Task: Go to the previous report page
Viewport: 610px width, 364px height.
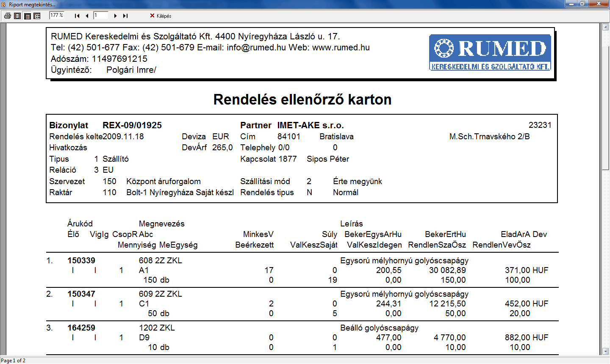Action: pyautogui.click(x=87, y=16)
